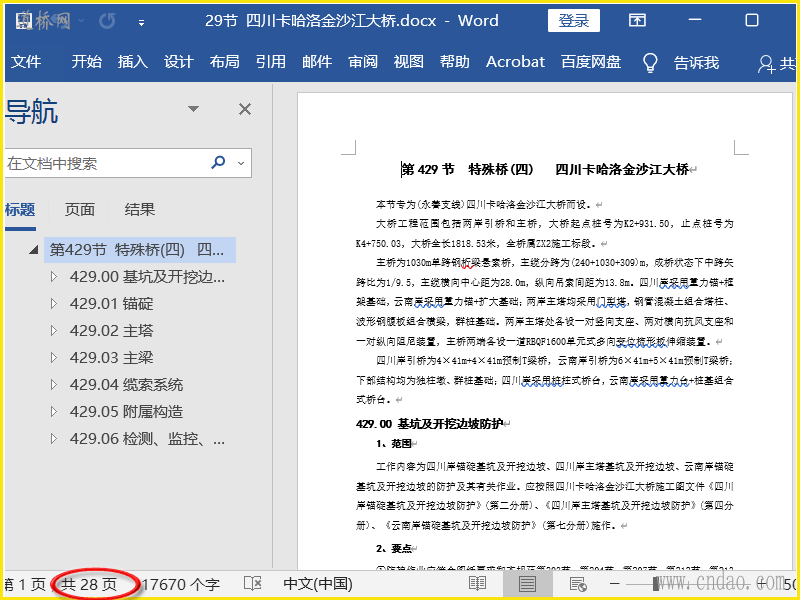Expand the 429.00 基坑及开挖边 heading

[54, 277]
